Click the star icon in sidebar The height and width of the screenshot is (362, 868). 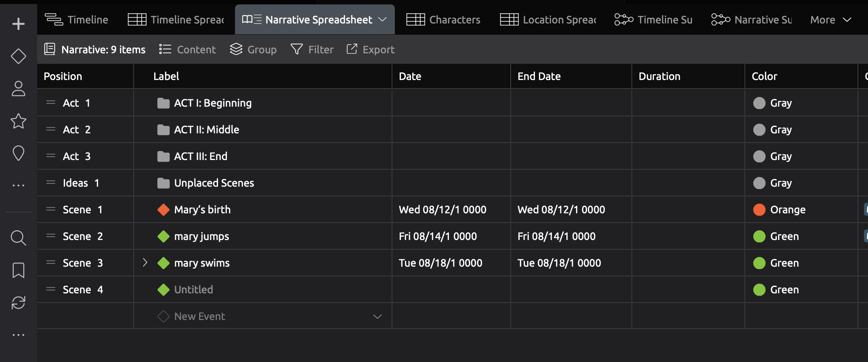pyautogui.click(x=18, y=121)
